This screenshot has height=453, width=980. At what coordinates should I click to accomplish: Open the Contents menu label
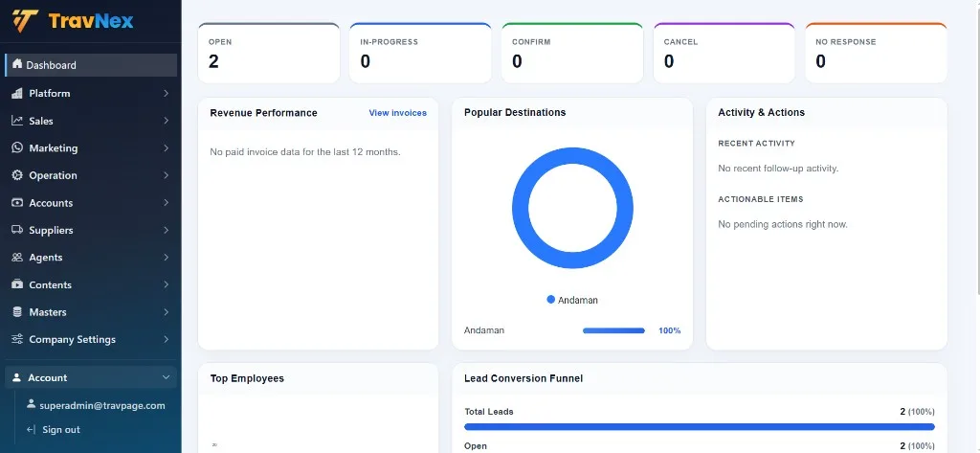coord(50,284)
